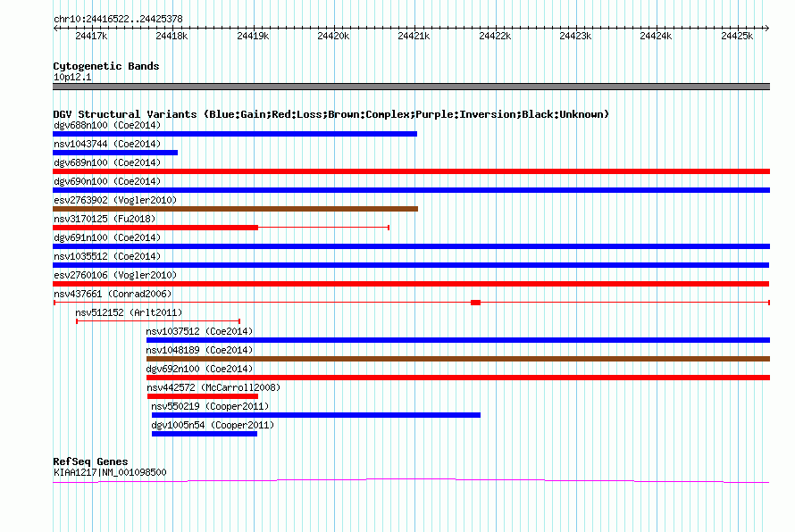Click the 24425k ruler tick label

[737, 36]
